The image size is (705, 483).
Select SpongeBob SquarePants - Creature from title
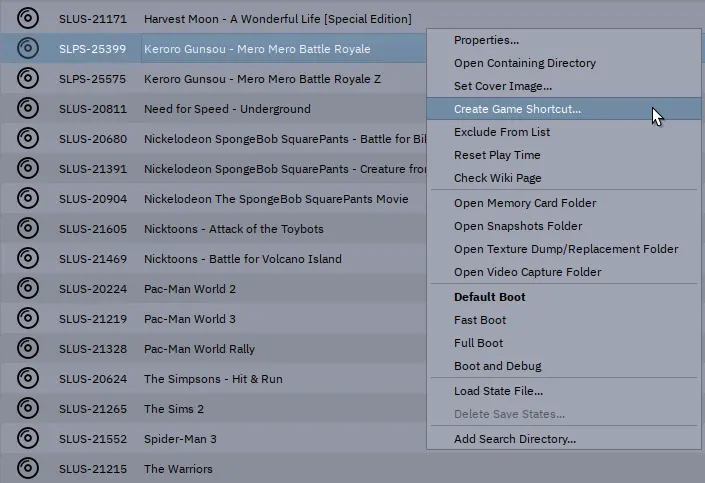tap(285, 169)
